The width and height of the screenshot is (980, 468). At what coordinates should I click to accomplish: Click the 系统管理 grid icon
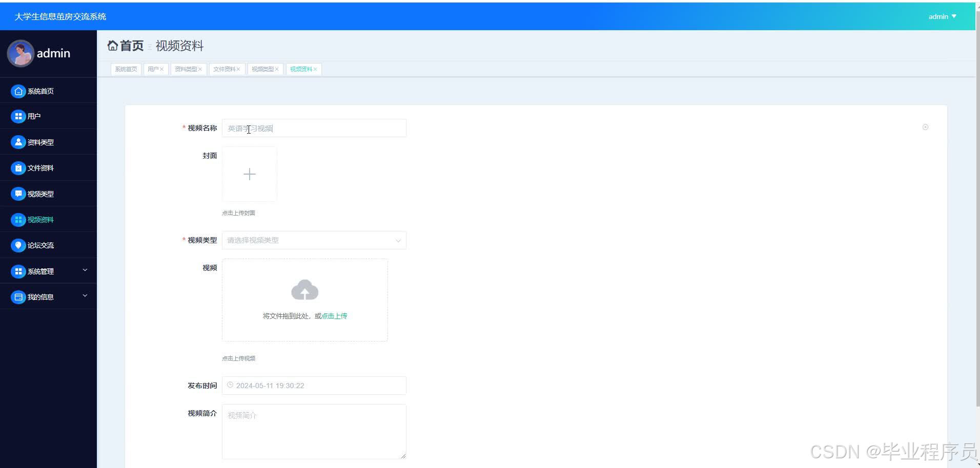(18, 271)
